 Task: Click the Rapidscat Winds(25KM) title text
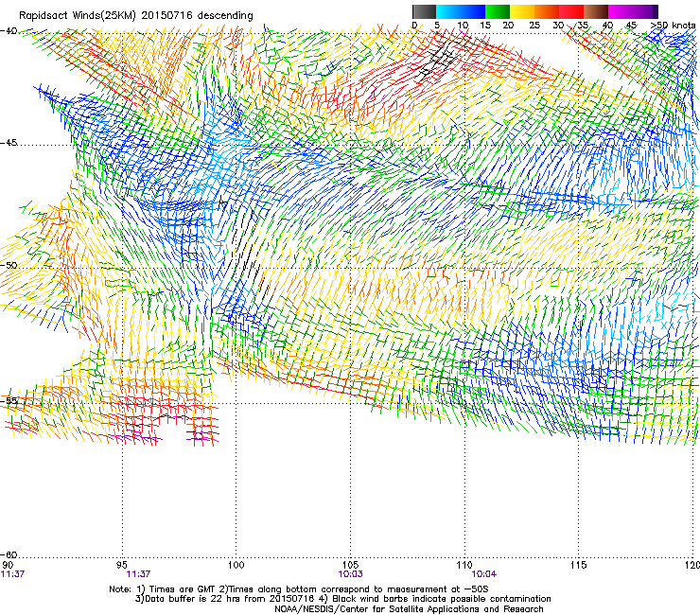pos(136,16)
